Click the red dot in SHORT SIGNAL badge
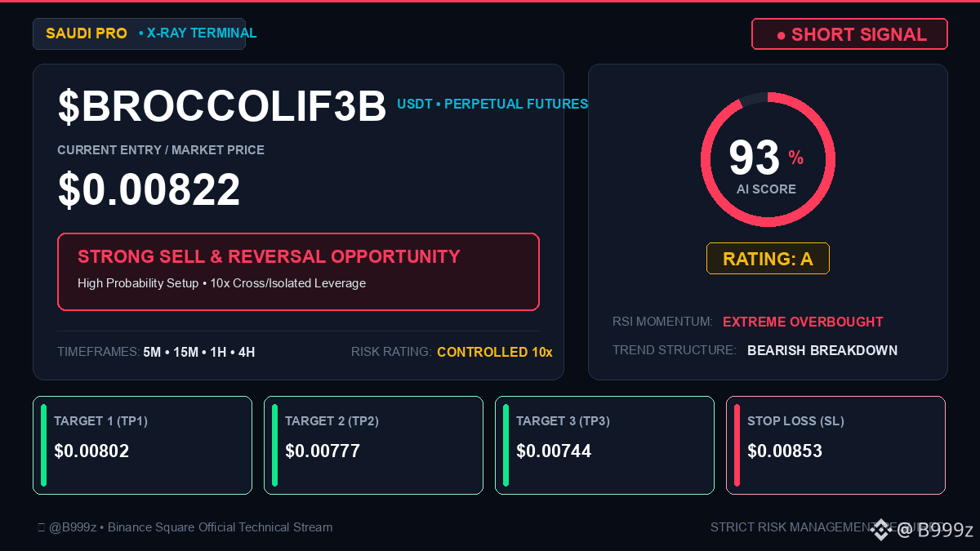 [x=781, y=36]
